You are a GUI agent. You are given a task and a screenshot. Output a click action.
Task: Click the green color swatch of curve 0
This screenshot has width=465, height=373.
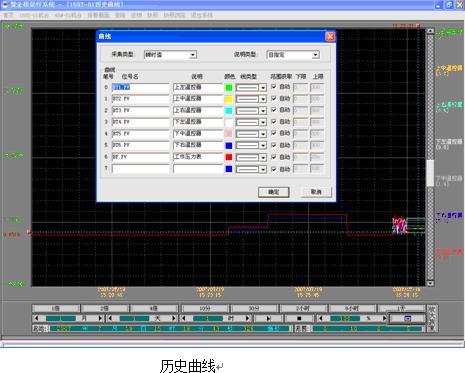229,87
